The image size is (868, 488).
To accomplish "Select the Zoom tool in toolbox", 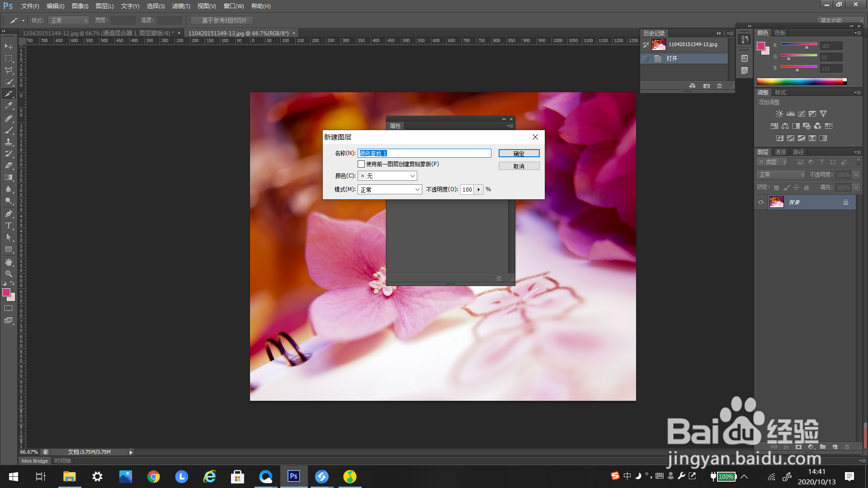I will [x=9, y=274].
